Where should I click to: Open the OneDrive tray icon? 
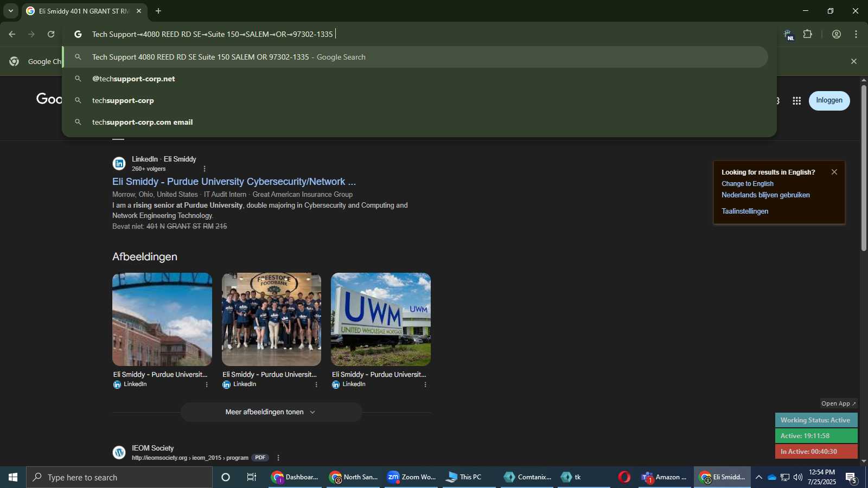(771, 477)
